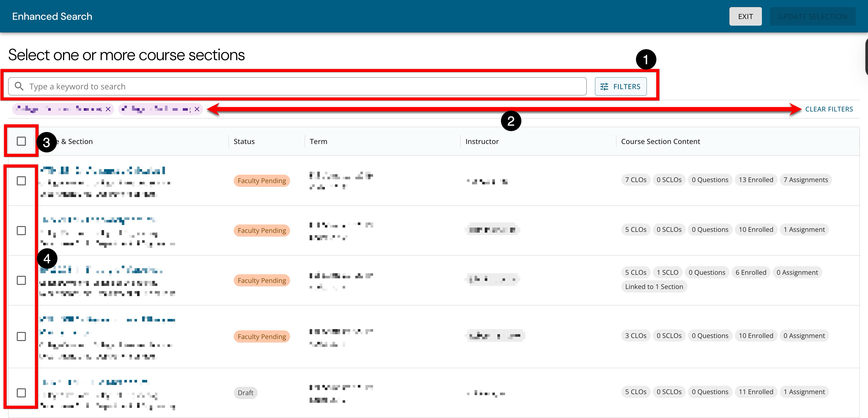Click the 13 Enrolled chip

click(756, 180)
